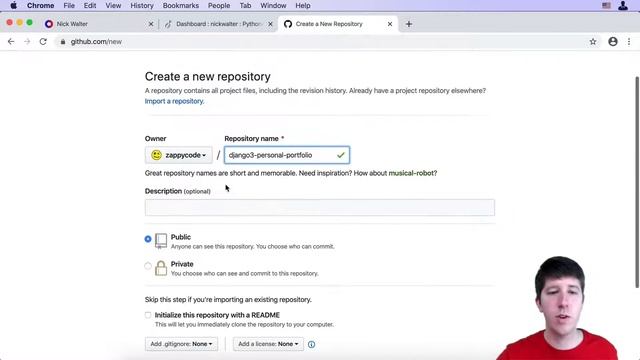Click the input language flag in menu bar
The height and width of the screenshot is (360, 640).
click(606, 6)
